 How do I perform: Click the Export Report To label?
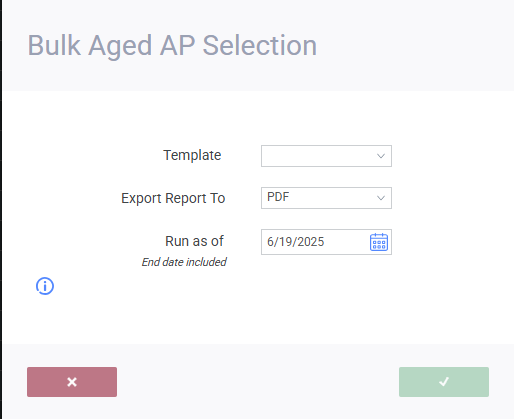click(173, 198)
